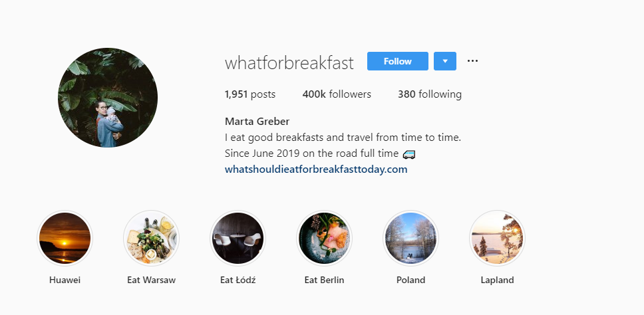644x315 pixels.
Task: Show the 380 following list
Action: 429,94
